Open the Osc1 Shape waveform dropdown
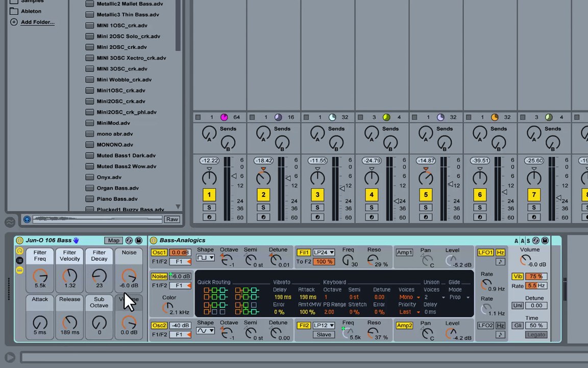Screen dimensions: 588x368 206,258
